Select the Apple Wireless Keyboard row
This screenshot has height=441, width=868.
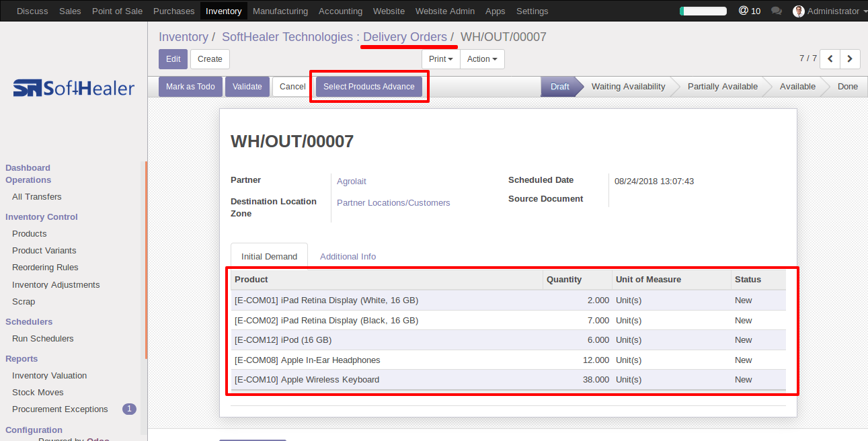508,380
